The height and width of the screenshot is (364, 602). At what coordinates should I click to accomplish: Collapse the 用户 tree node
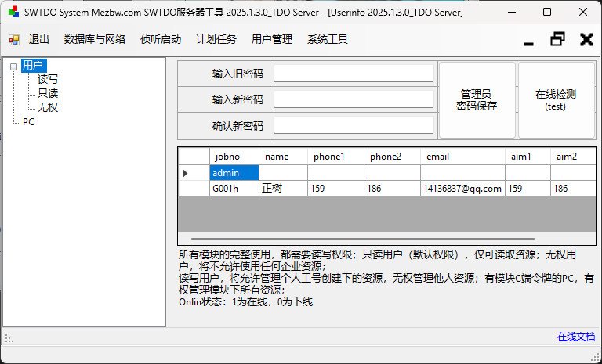[14, 66]
